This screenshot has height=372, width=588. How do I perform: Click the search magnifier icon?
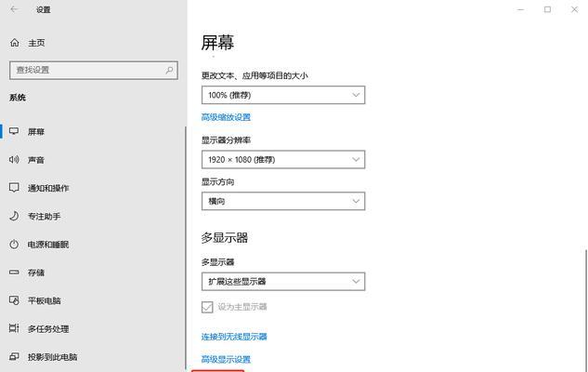[x=169, y=70]
